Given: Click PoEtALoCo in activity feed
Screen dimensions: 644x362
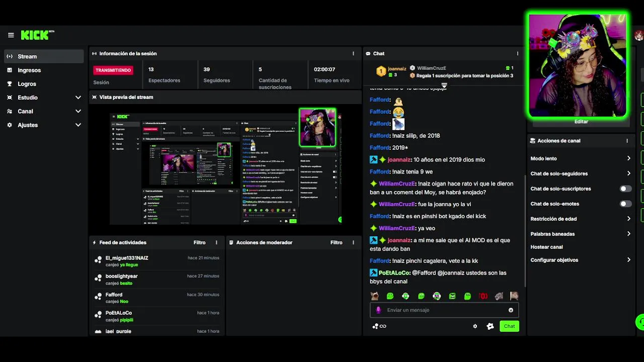Looking at the screenshot, I should tap(118, 313).
